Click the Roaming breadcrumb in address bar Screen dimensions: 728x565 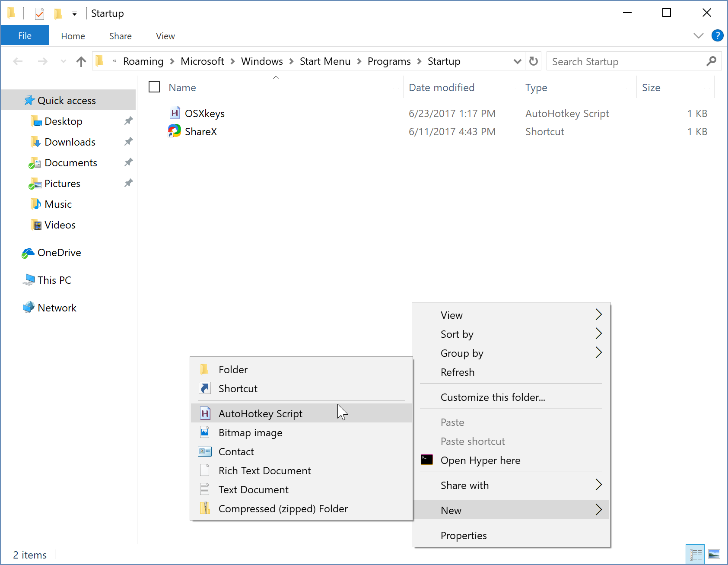pos(143,61)
